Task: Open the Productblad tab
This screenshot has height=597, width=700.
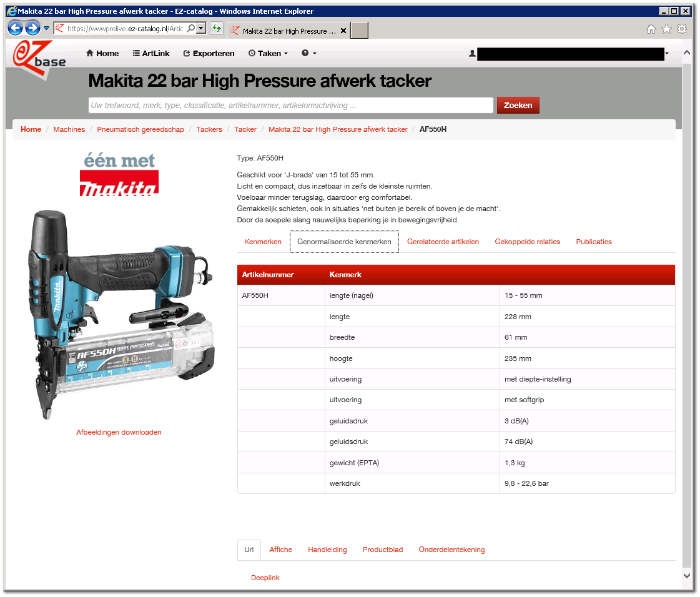Action: tap(383, 550)
